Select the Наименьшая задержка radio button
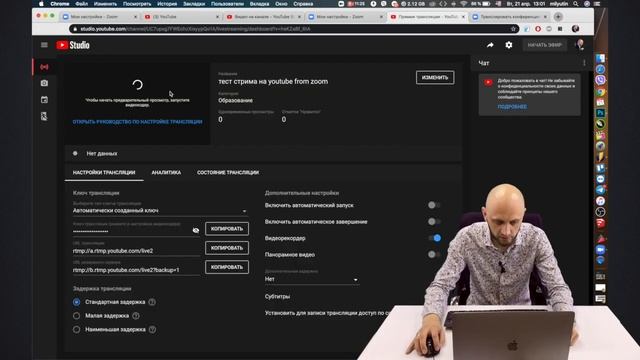Viewport: 640px width, 360px height. (x=76, y=329)
